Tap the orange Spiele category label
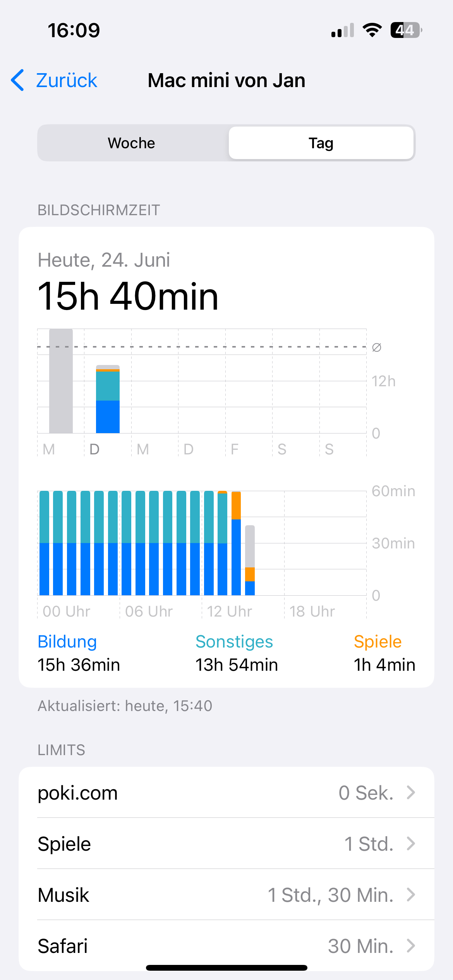The width and height of the screenshot is (453, 980). tap(377, 642)
